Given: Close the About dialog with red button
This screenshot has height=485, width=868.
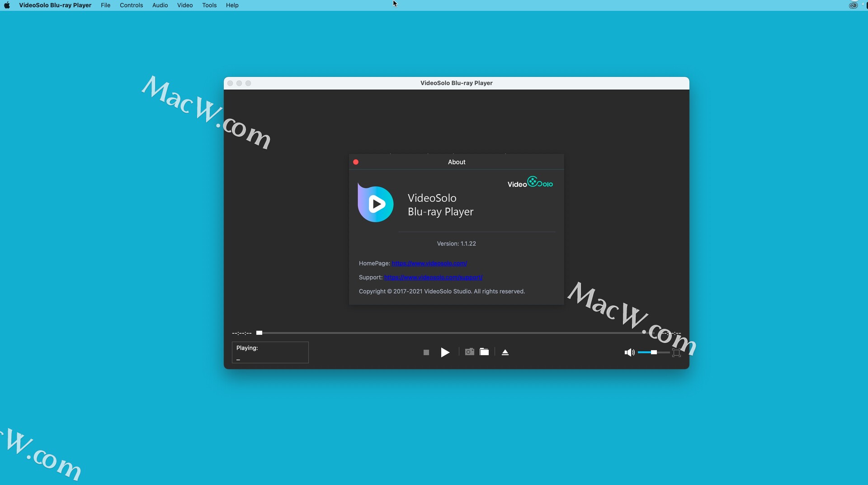Looking at the screenshot, I should [356, 162].
